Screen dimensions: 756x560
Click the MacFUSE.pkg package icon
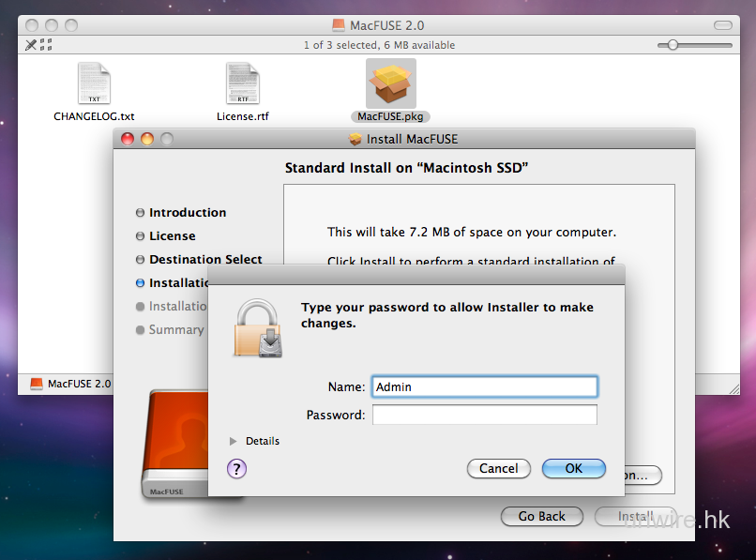[x=390, y=83]
